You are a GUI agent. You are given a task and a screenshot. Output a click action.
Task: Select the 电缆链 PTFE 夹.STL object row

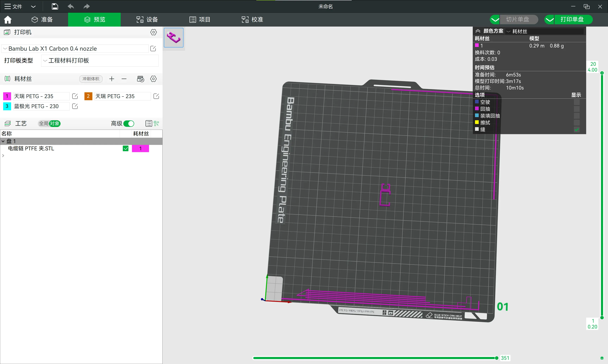(81, 148)
